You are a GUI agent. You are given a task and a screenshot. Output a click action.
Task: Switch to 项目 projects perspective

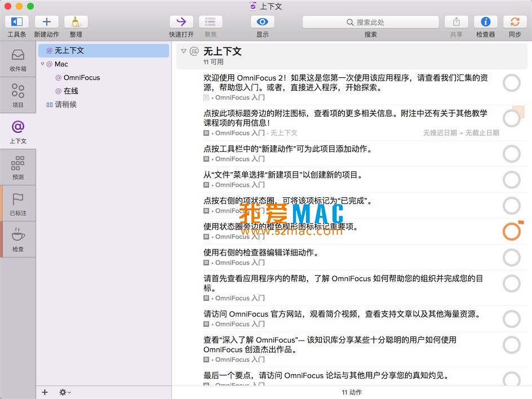[17, 95]
